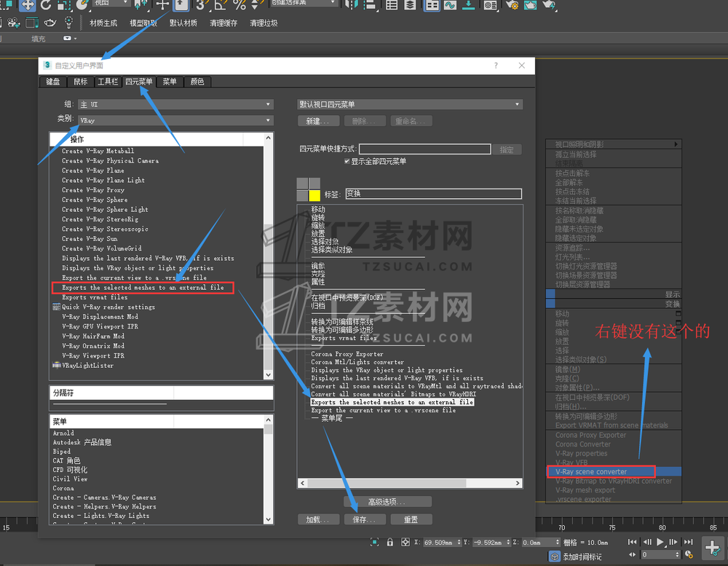728x566 pixels.
Task: Go to start frame playback button
Action: pos(633,542)
